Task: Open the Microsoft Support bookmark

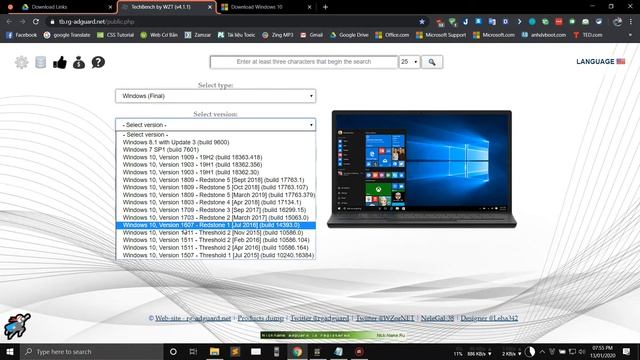Action: coord(441,35)
